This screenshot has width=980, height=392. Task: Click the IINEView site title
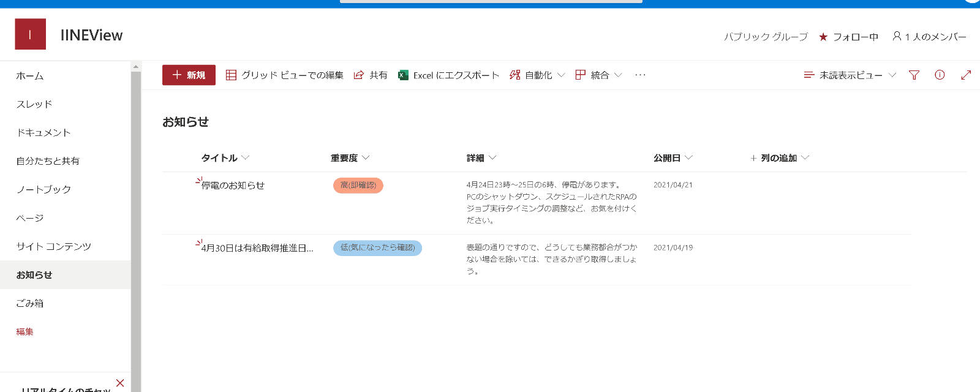(91, 36)
